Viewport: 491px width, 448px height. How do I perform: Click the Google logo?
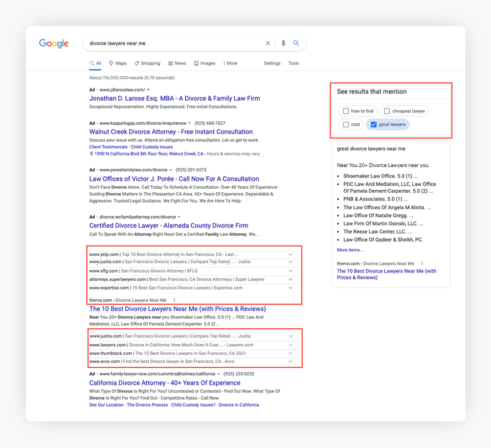pos(54,43)
